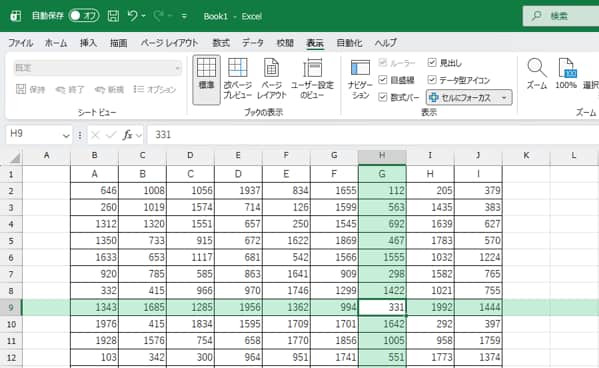Click the オプション sheet view button
The width and height of the screenshot is (599, 368).
155,89
